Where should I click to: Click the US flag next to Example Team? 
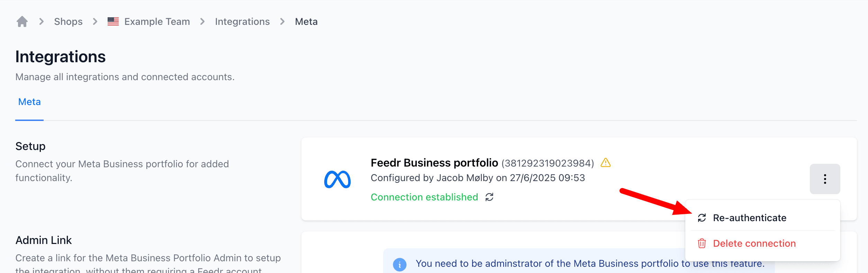coord(112,21)
